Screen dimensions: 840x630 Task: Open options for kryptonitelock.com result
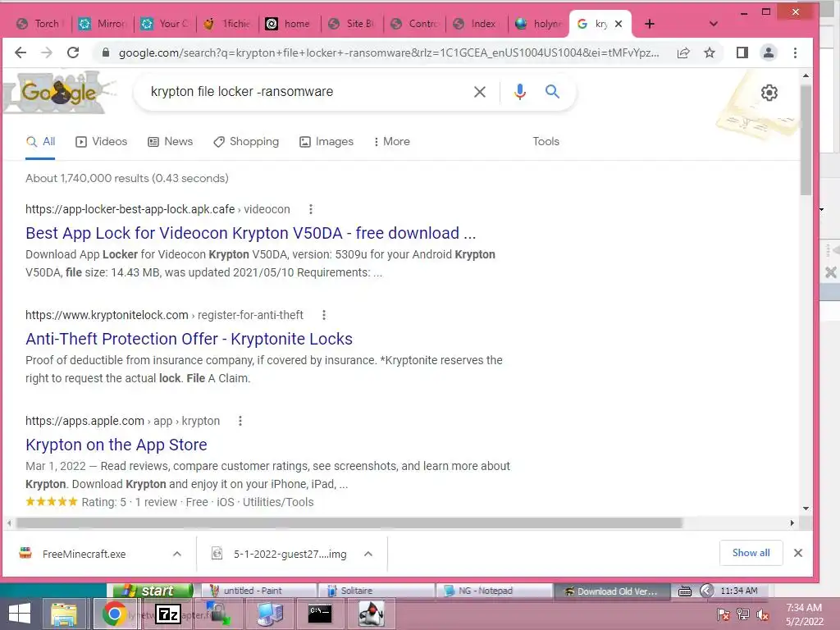[323, 315]
